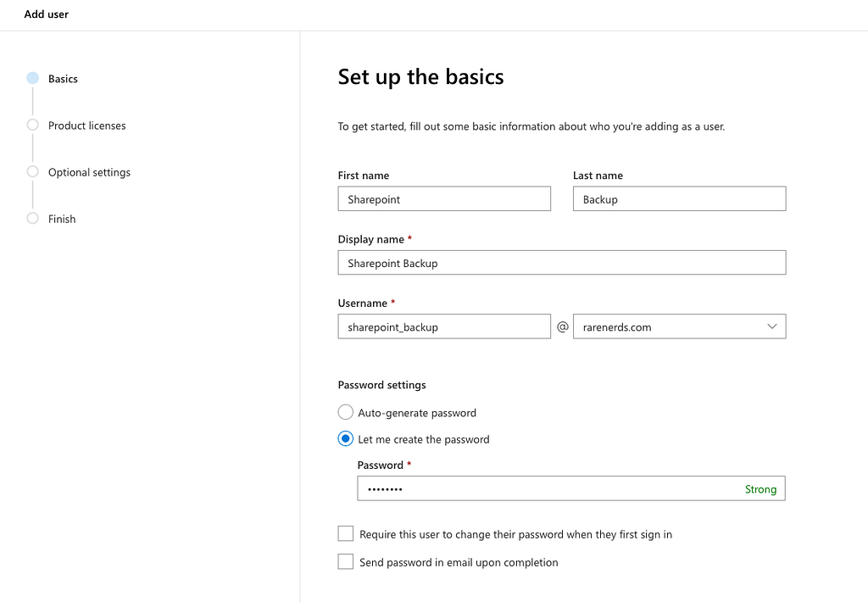Viewport: 868px width, 602px height.
Task: Open the rarenerds.com domain dropdown
Action: 679,326
